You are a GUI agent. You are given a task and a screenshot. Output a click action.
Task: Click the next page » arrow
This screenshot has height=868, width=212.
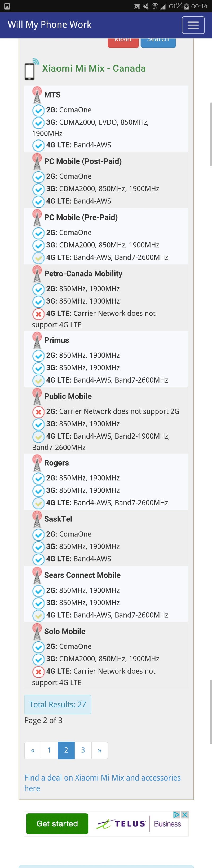coord(99,750)
